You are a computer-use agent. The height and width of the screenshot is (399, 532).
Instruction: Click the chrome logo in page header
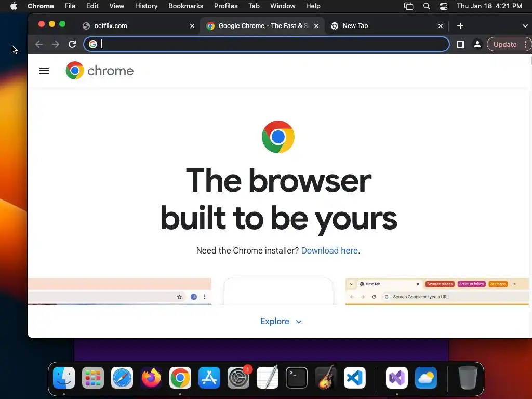pos(100,71)
